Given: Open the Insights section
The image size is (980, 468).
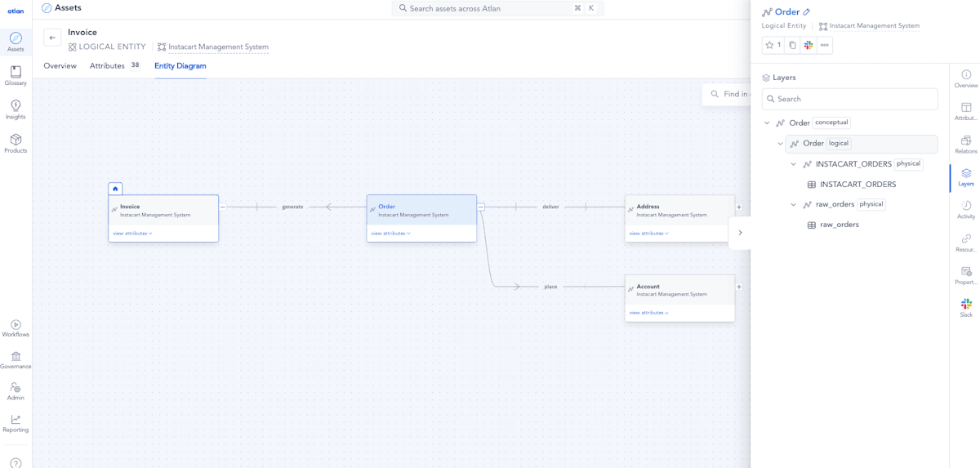Looking at the screenshot, I should click(x=16, y=110).
